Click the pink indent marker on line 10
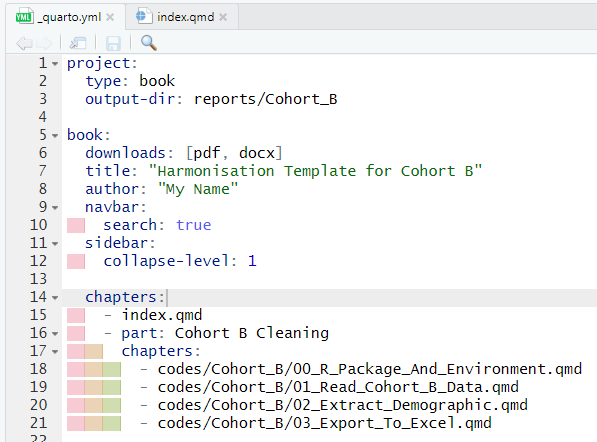Viewport: 597px width, 442px height. click(x=76, y=225)
